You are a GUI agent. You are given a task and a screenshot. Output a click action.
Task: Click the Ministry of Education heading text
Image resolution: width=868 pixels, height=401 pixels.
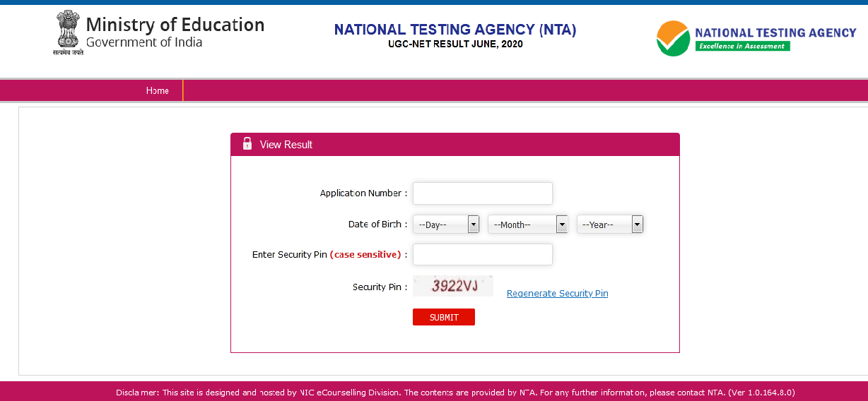pos(175,25)
